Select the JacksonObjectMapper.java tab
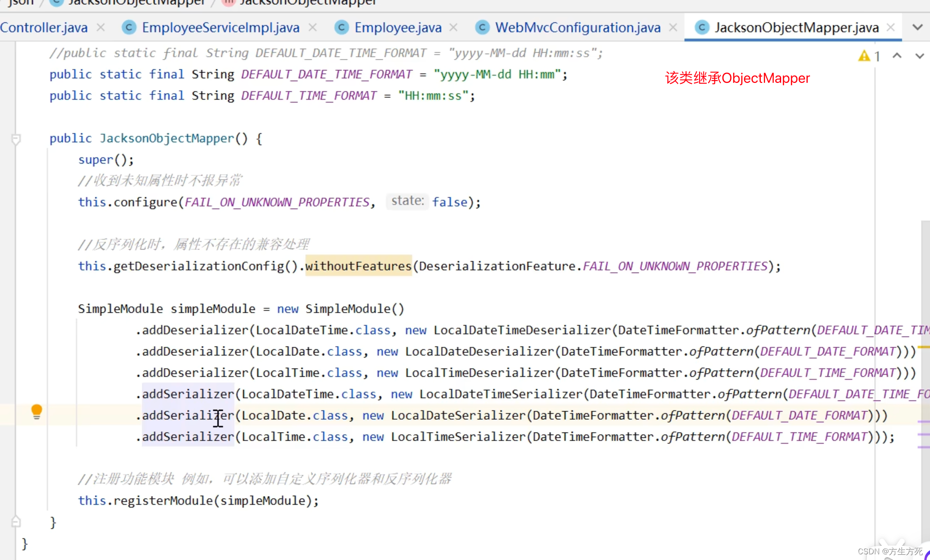Viewport: 930px width, 560px height. pos(797,27)
